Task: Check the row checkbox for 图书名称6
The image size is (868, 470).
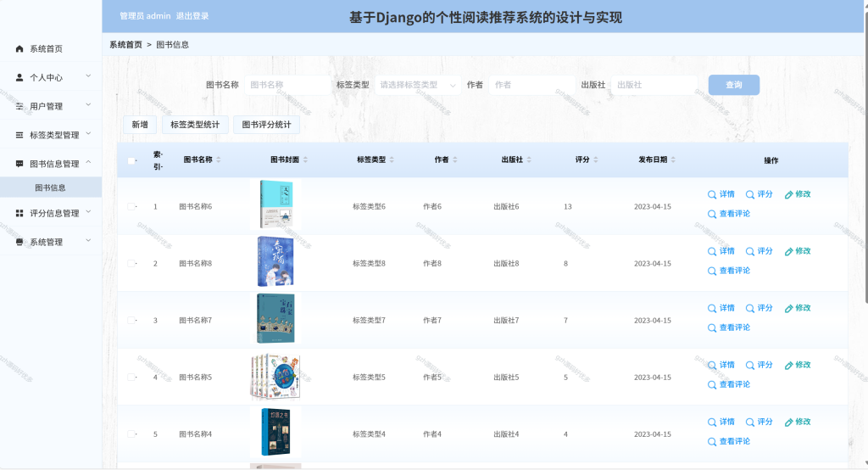Action: (x=131, y=207)
